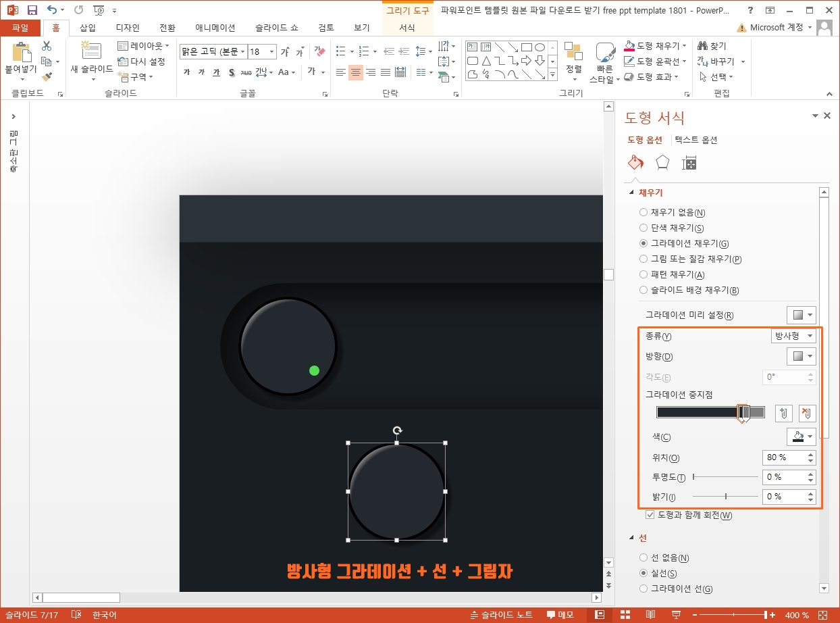840x623 pixels.
Task: Align text to the left
Action: (x=341, y=72)
